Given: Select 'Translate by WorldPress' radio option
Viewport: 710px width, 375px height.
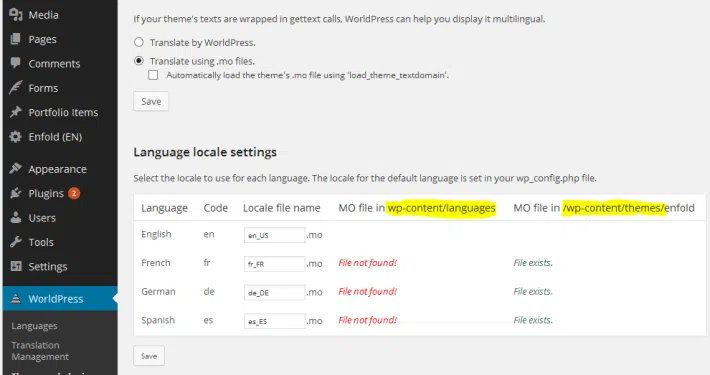Looking at the screenshot, I should coord(139,42).
